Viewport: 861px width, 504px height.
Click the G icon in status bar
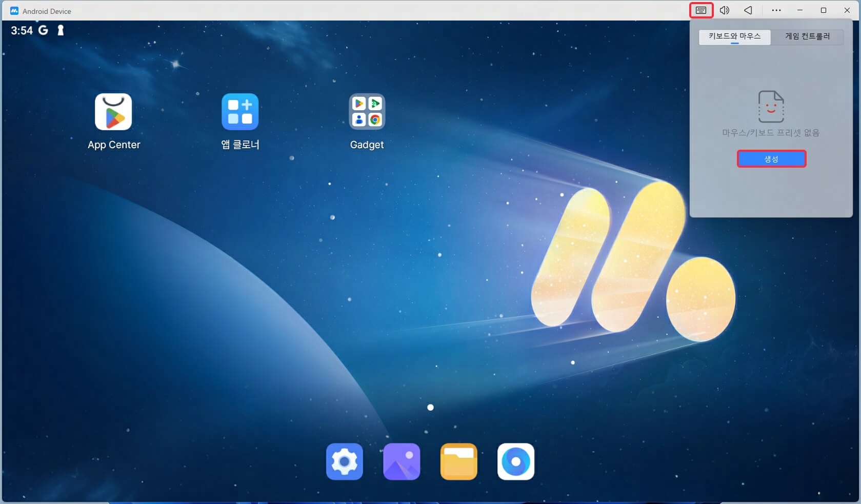pos(43,30)
